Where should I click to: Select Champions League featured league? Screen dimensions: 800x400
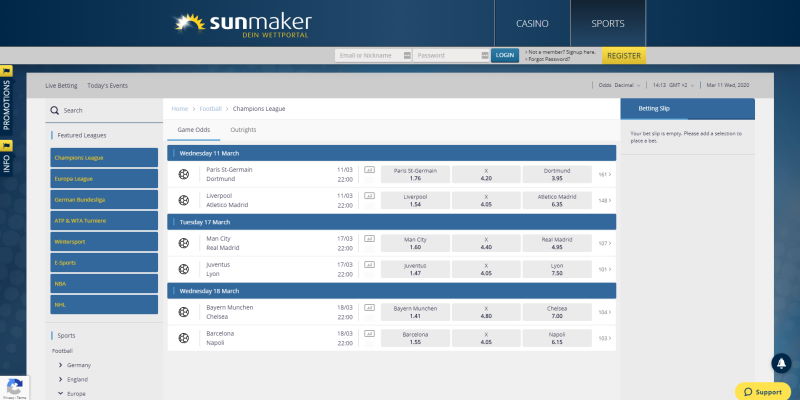104,158
